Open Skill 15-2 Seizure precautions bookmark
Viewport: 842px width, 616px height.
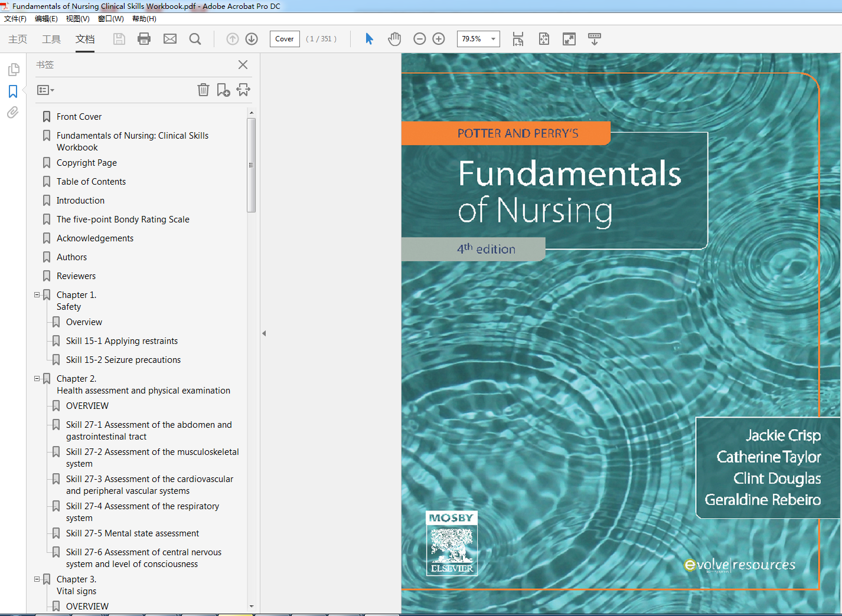123,360
